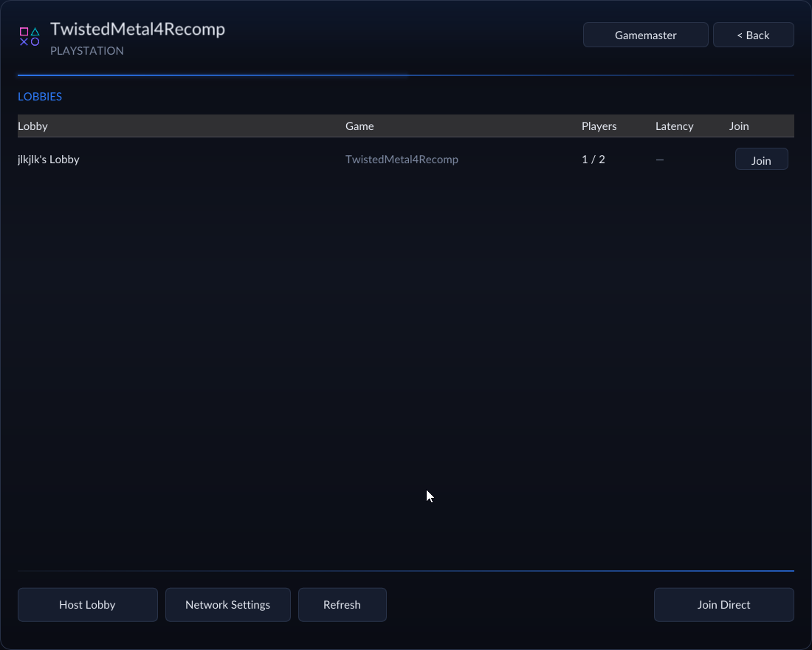
Task: Click the latency dash for jlkjlk's Lobby
Action: [660, 160]
